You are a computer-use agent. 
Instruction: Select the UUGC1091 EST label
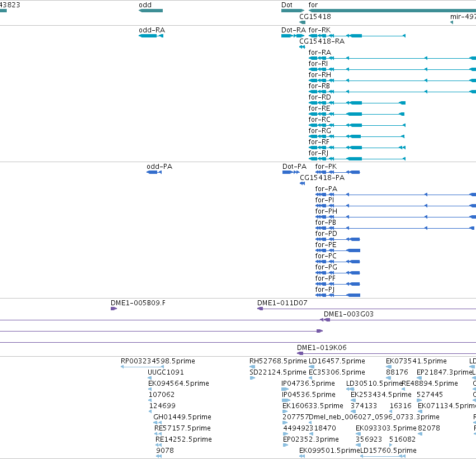[x=166, y=372]
